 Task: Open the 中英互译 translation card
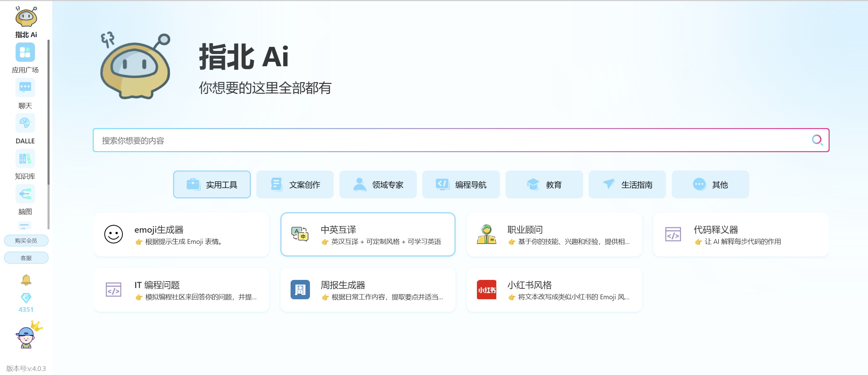(x=368, y=234)
